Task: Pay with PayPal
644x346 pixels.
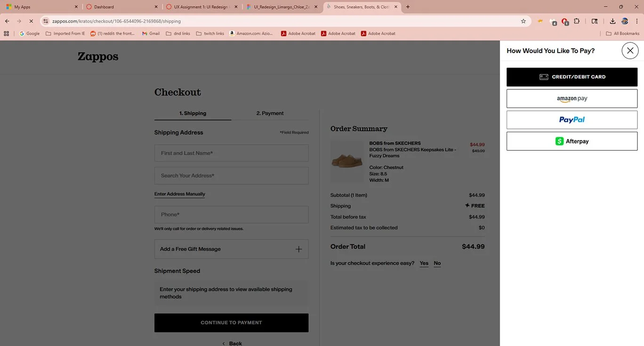Action: pyautogui.click(x=572, y=120)
